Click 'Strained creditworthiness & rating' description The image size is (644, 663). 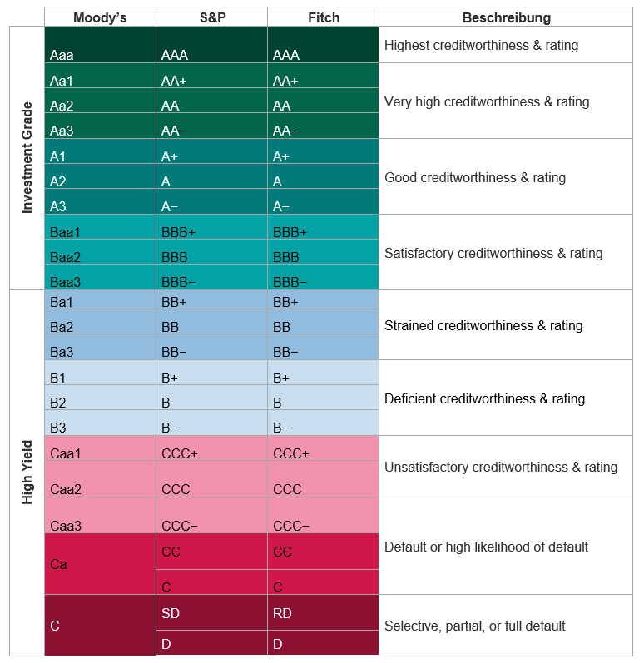point(483,325)
